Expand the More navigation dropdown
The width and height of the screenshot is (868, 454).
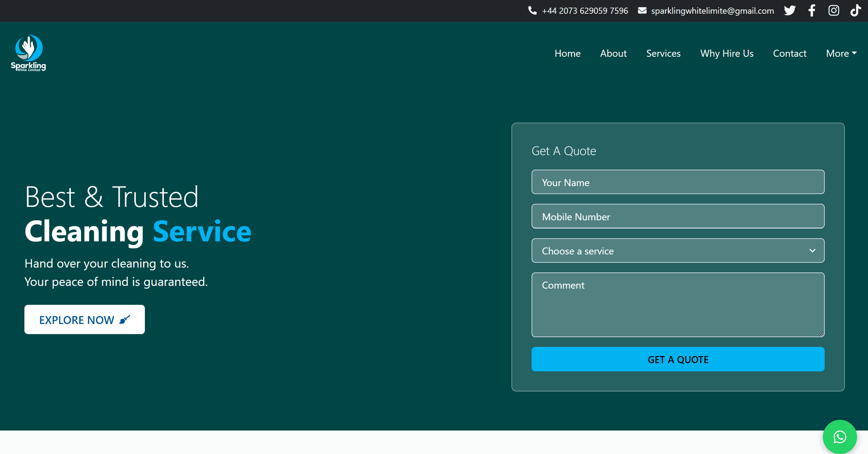click(841, 53)
